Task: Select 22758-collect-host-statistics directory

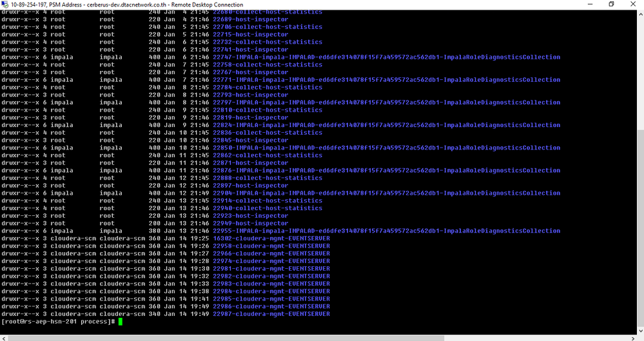Action: (268, 64)
